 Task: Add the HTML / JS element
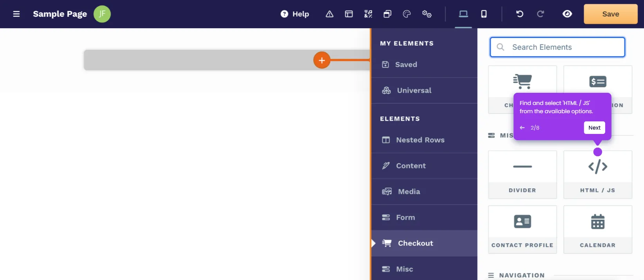[x=598, y=175]
